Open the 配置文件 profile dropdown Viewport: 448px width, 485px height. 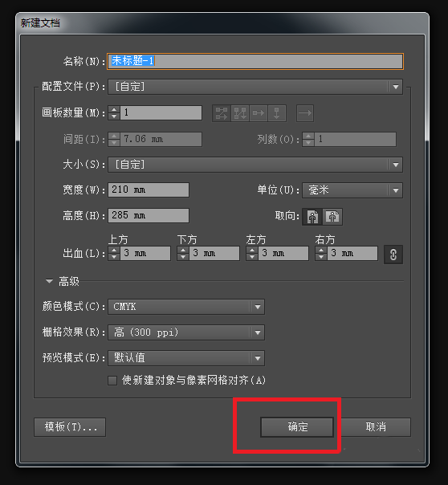(255, 87)
